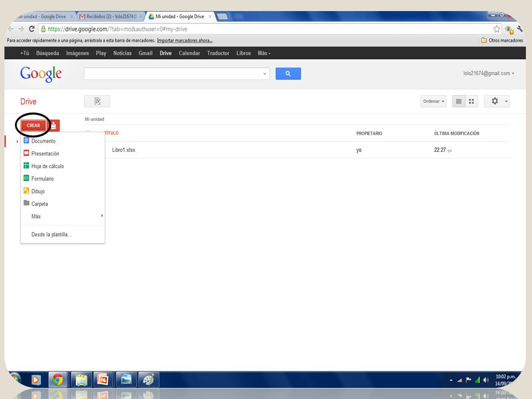Image resolution: width=532 pixels, height=399 pixels.
Task: Click the browser forward arrow
Action: click(21, 29)
